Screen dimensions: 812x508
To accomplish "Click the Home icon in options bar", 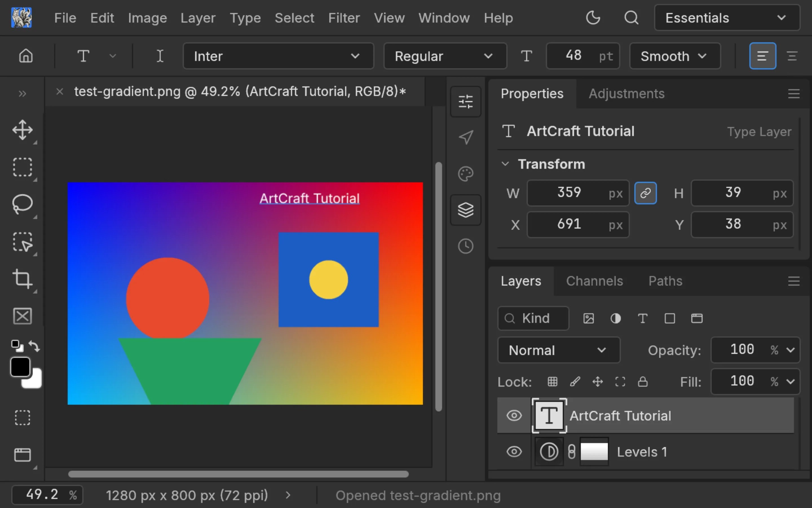I will point(26,56).
